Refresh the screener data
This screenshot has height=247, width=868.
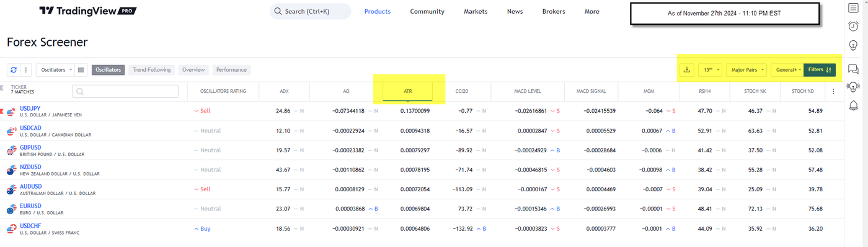pos(13,70)
